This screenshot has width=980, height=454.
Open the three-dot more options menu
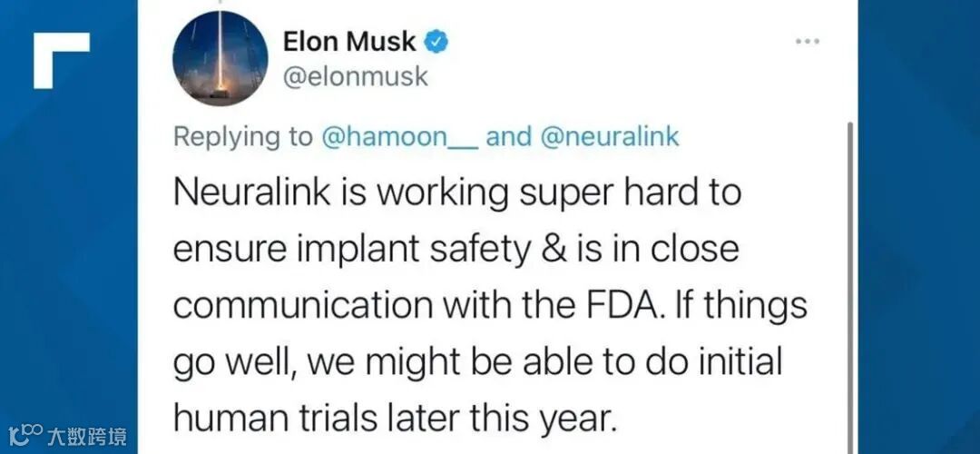(808, 43)
